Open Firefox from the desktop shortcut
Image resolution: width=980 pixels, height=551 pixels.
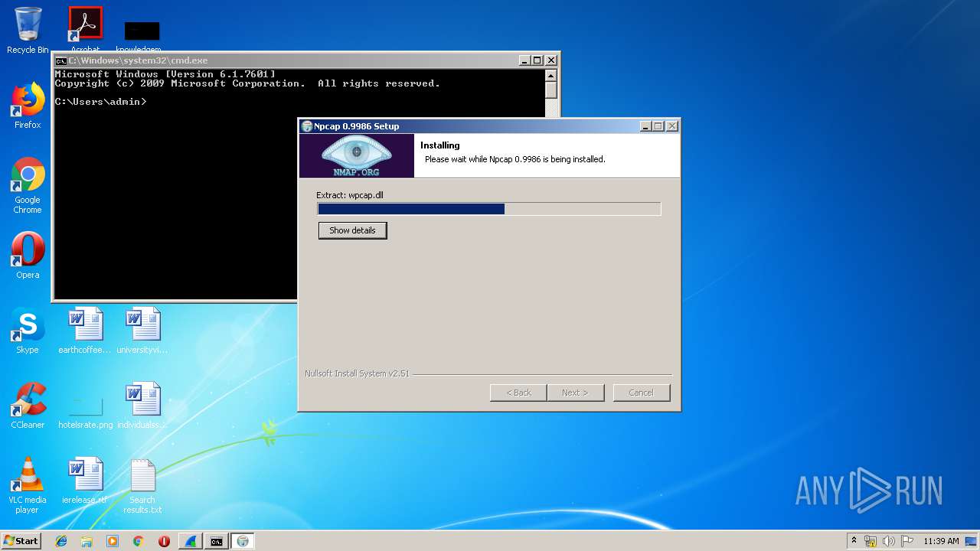click(28, 106)
